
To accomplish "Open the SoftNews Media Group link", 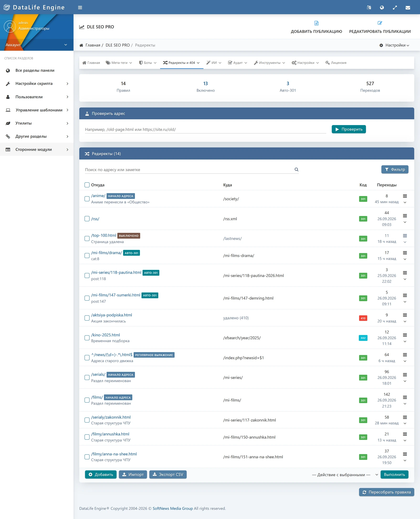I will [173, 508].
